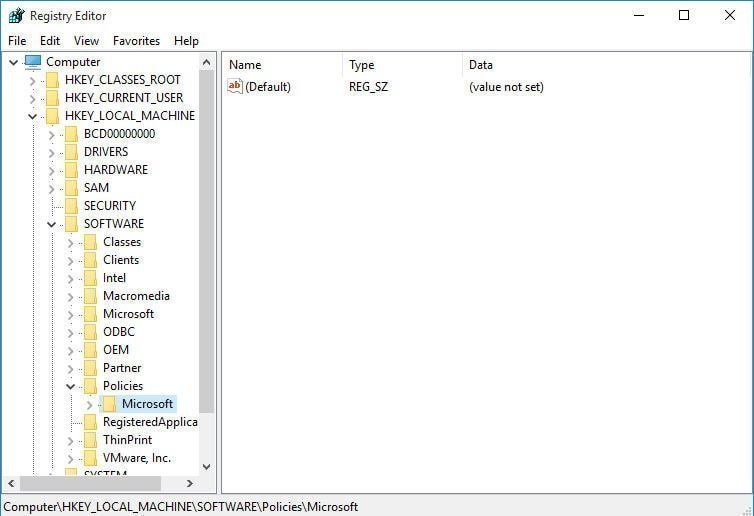754x516 pixels.
Task: Select the Microsoft key under SOFTWARE
Action: (128, 314)
